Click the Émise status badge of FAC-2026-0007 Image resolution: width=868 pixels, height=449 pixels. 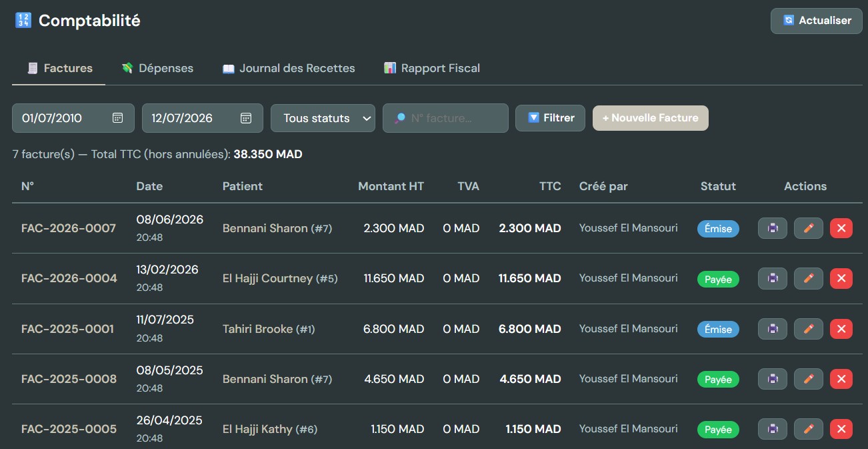718,229
